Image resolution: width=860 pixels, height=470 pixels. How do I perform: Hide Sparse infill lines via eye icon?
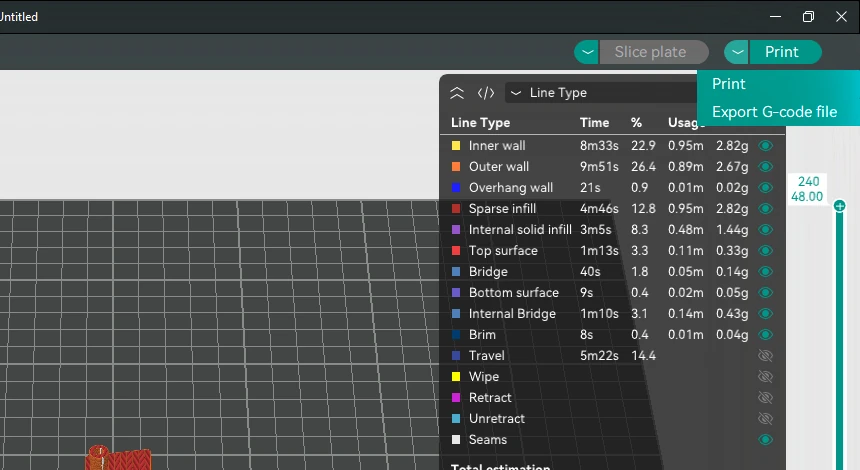click(766, 208)
